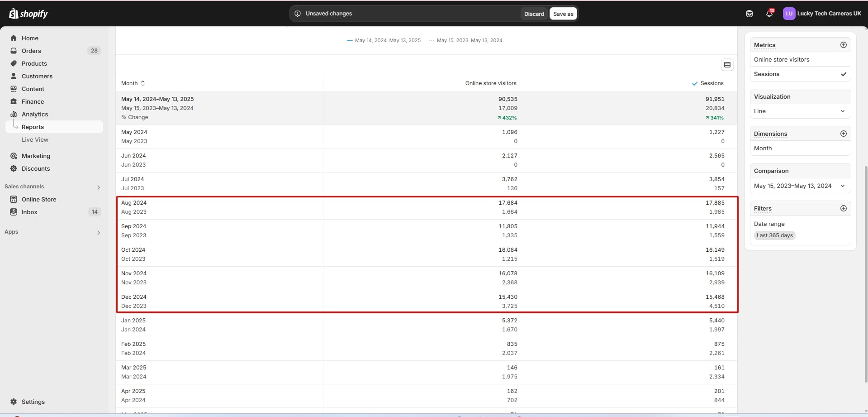Click the Shopify logo
Screen dimensions: 868x417
click(28, 14)
